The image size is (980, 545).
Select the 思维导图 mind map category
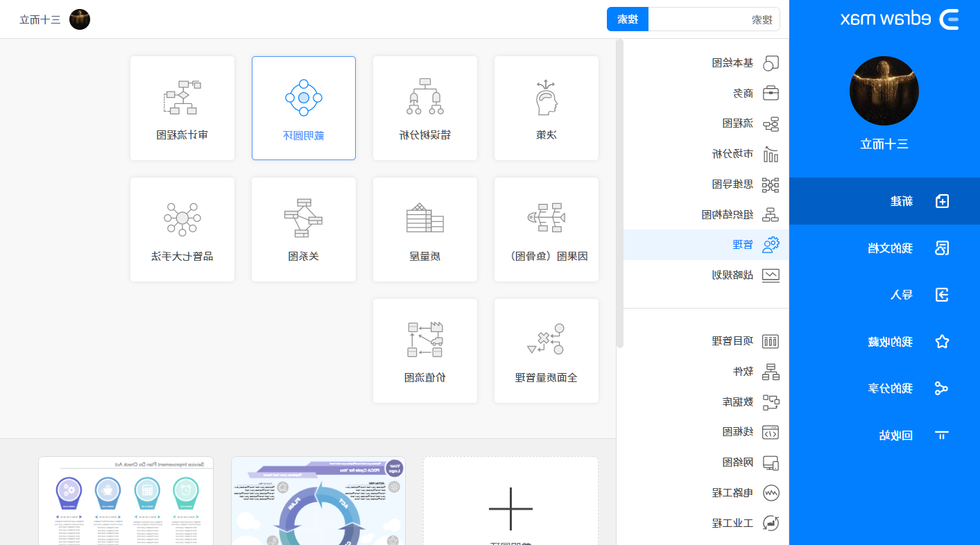[706, 184]
